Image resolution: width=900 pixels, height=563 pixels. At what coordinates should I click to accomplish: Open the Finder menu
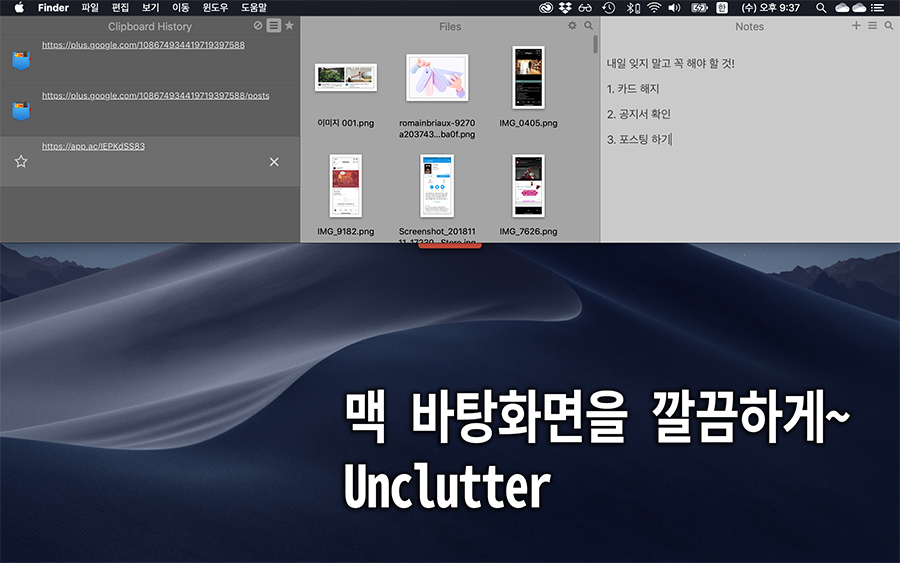53,7
